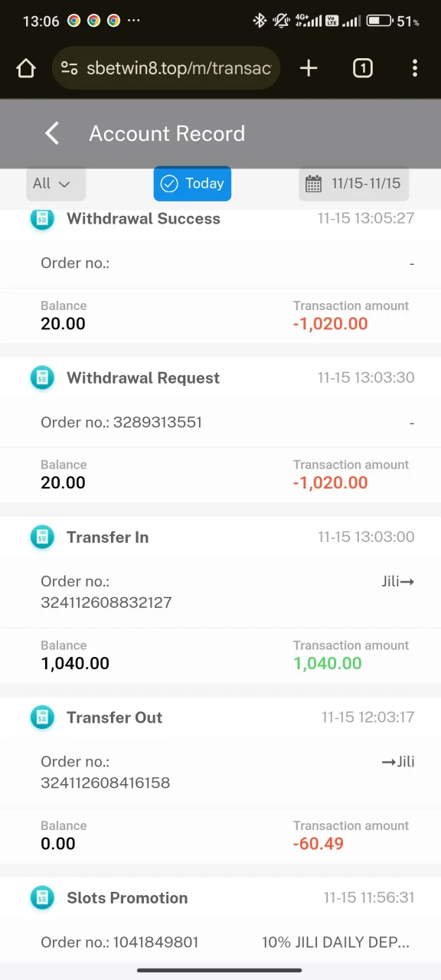Tap the -1,020.00 Withdrawal Success amount
This screenshot has height=980, width=441.
tap(330, 324)
